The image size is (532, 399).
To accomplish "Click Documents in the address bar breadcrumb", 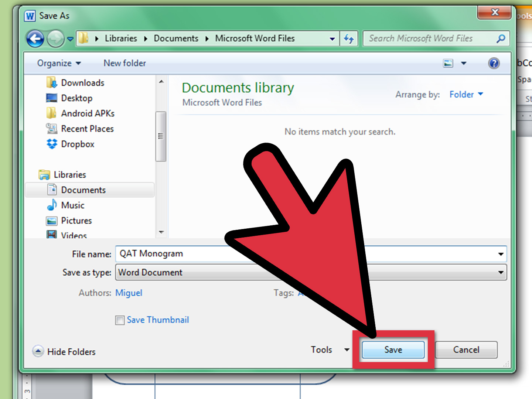I will pos(176,38).
